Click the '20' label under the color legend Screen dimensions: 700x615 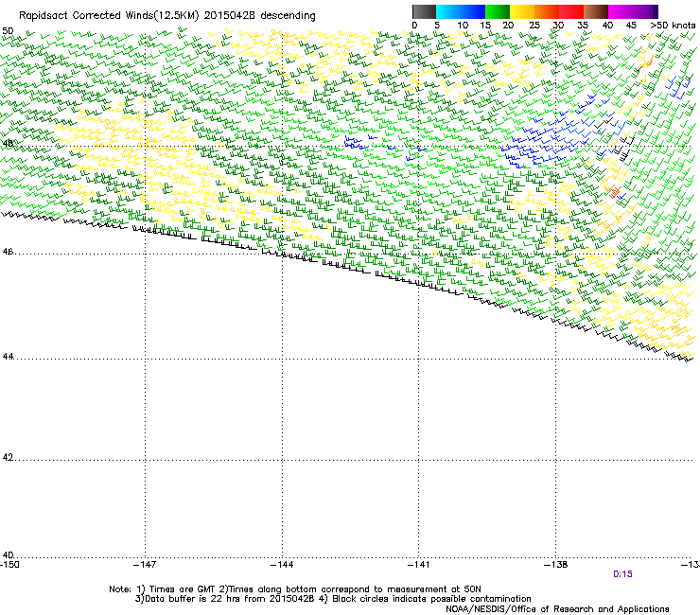click(508, 26)
